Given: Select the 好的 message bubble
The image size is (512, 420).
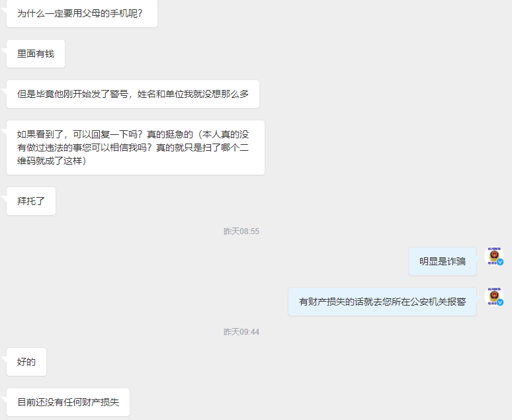Looking at the screenshot, I should (x=26, y=362).
